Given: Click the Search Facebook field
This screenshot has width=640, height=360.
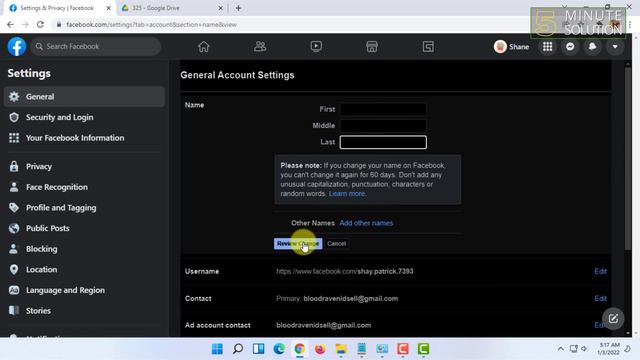Looking at the screenshot, I should [x=96, y=47].
